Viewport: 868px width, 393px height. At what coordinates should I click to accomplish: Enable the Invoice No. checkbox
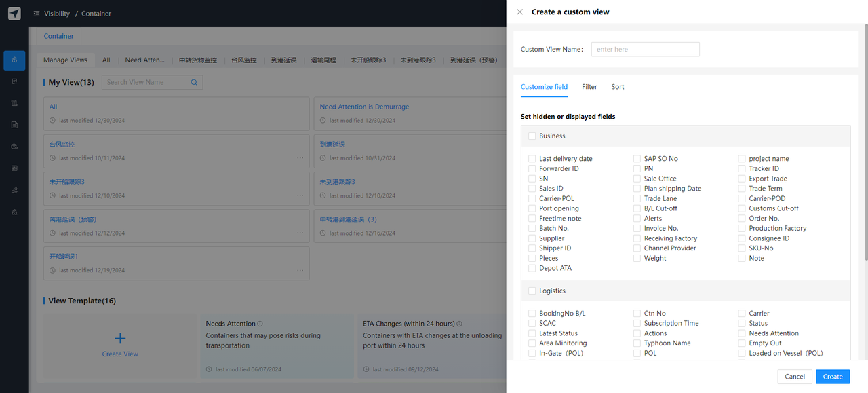click(637, 229)
